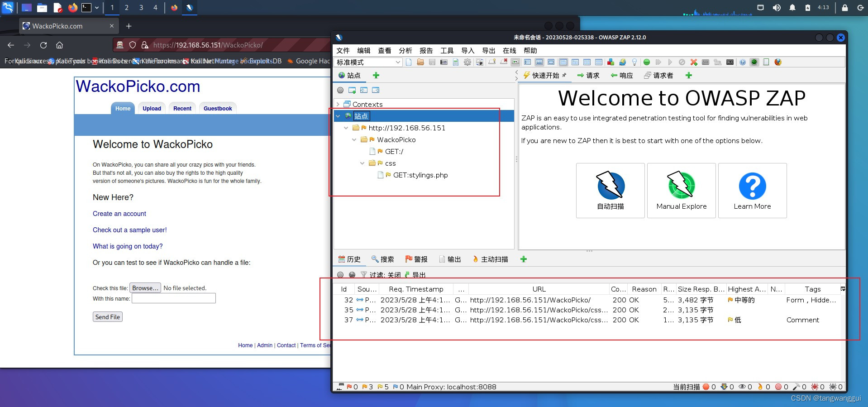The height and width of the screenshot is (407, 868).
Task: Add tab with green plus beside 站点
Action: pos(376,76)
